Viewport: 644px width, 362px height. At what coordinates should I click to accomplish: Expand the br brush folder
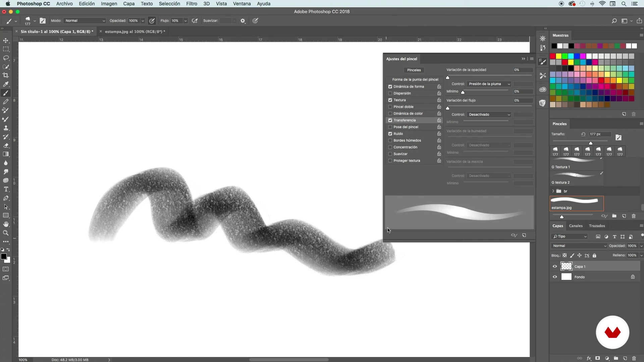point(553,191)
